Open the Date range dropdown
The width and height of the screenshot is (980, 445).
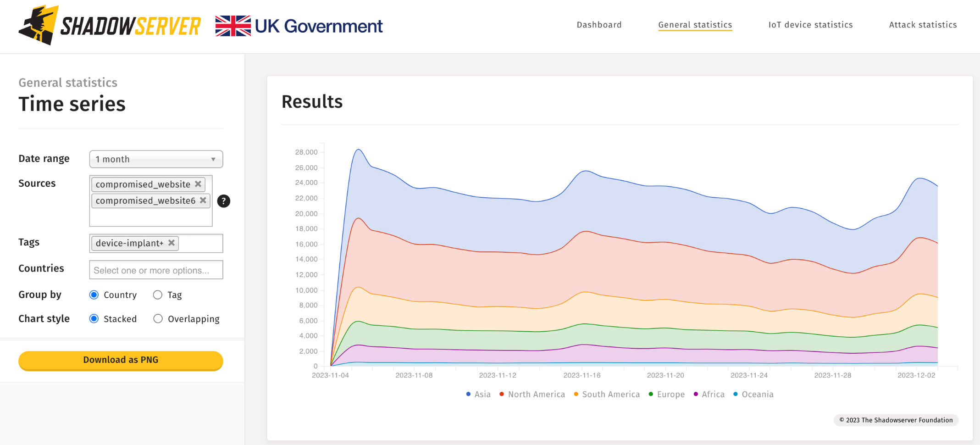[155, 159]
